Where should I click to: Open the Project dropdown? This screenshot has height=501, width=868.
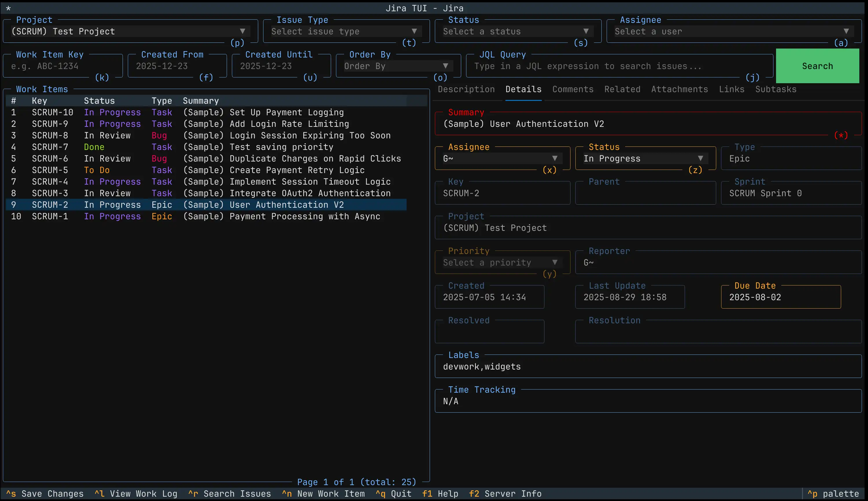pyautogui.click(x=130, y=31)
